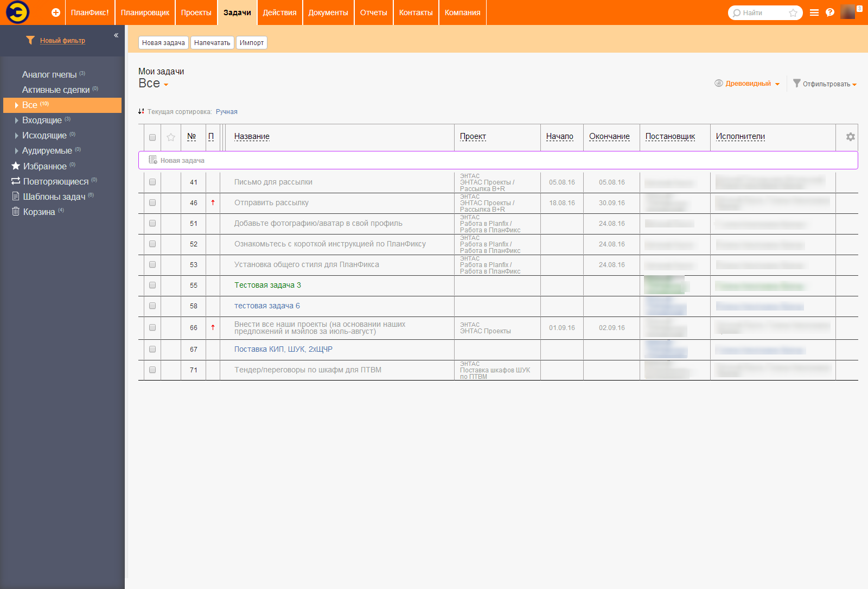Expand the Входящие filter in sidebar

click(16, 120)
